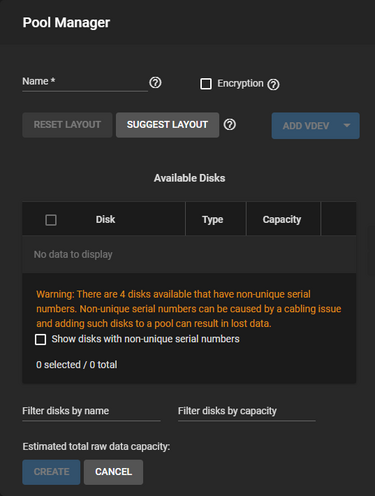Click the Create button

(x=51, y=472)
